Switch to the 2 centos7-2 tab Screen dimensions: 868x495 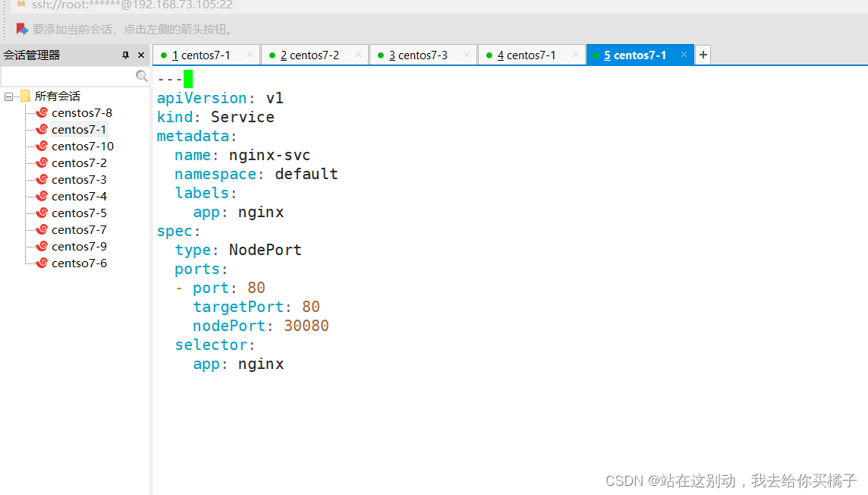[x=310, y=55]
